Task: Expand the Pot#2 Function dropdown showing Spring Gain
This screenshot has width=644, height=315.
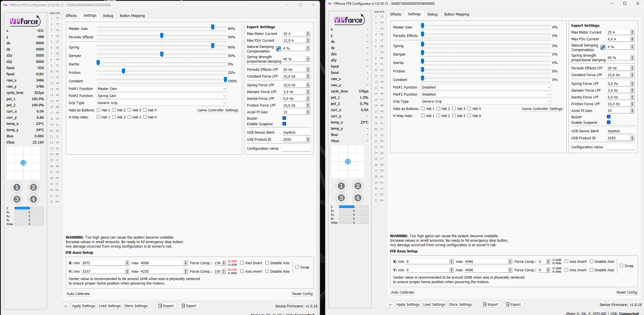Action: pyautogui.click(x=162, y=96)
